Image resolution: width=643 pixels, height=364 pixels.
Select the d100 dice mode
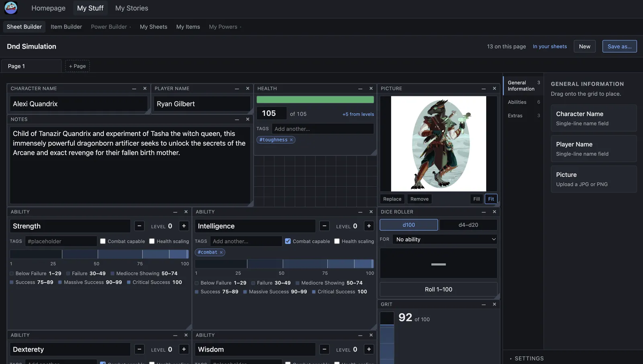click(x=409, y=225)
